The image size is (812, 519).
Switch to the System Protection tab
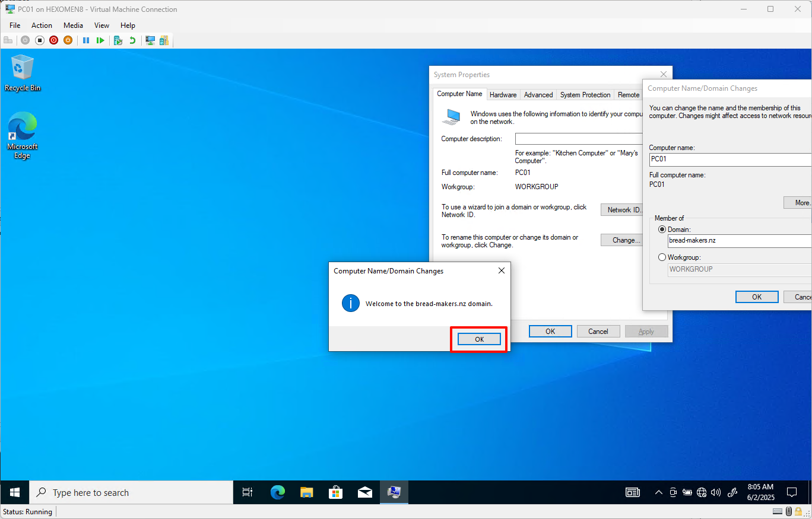[585, 95]
